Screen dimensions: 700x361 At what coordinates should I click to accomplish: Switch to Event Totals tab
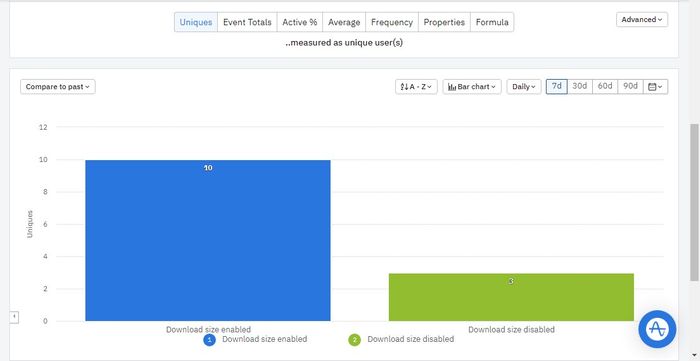pyautogui.click(x=247, y=22)
